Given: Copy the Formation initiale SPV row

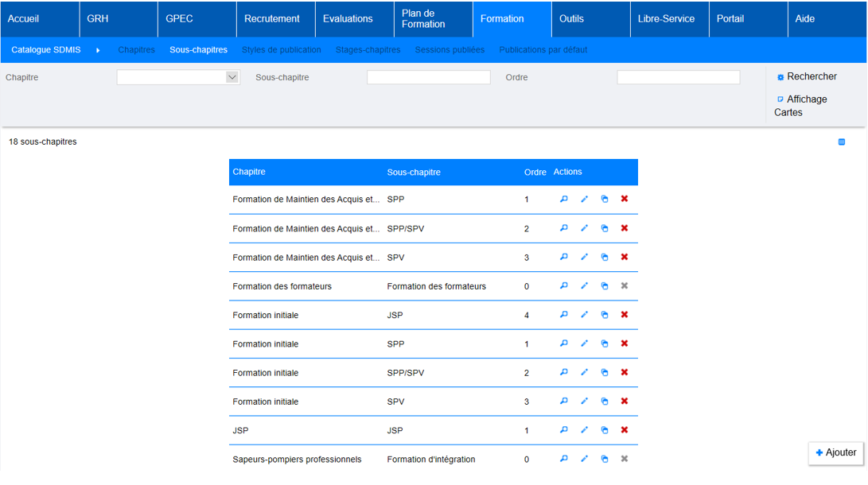Looking at the screenshot, I should coord(605,402).
